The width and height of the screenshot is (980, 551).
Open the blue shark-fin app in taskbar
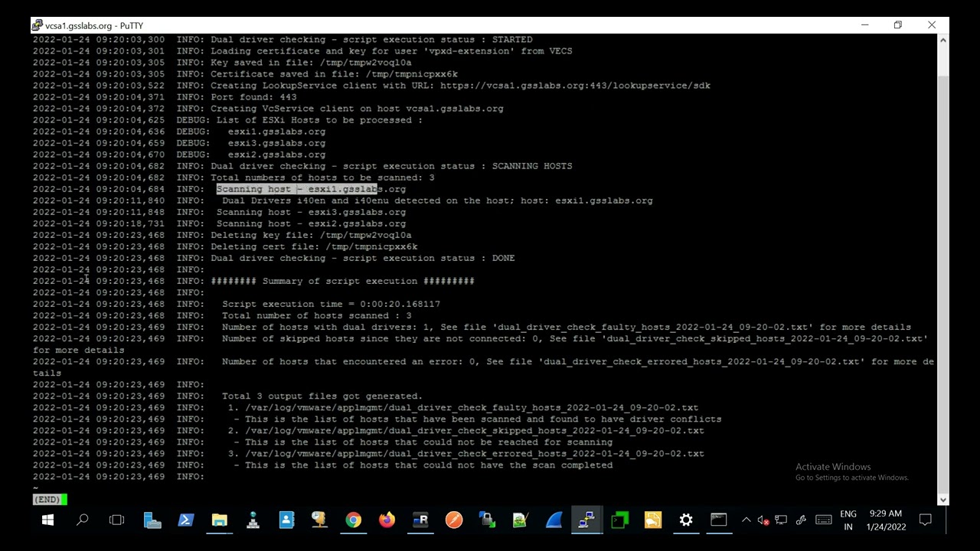pos(554,520)
